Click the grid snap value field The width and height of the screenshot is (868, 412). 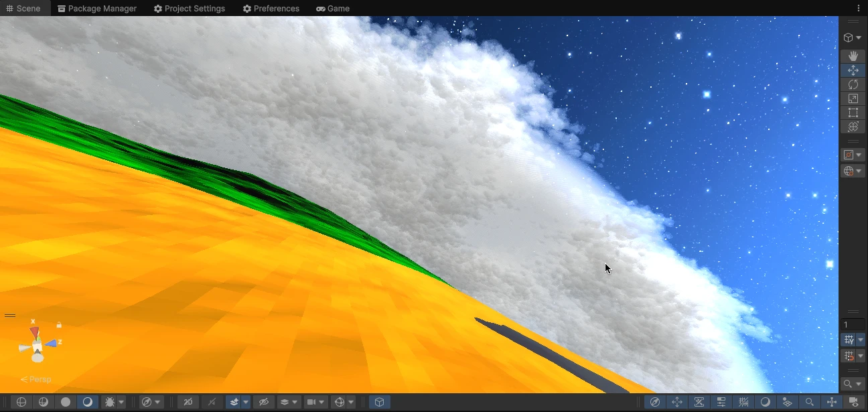tap(852, 325)
